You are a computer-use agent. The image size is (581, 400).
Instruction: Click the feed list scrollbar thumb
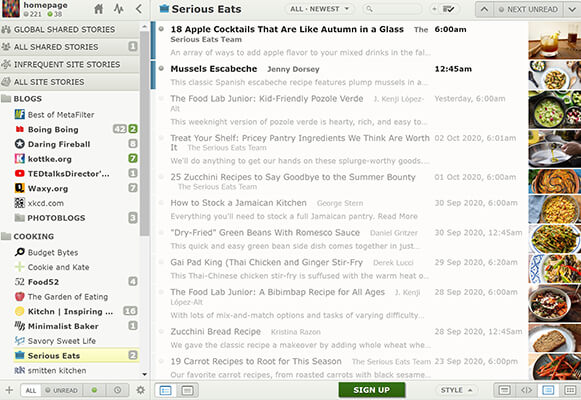145,133
